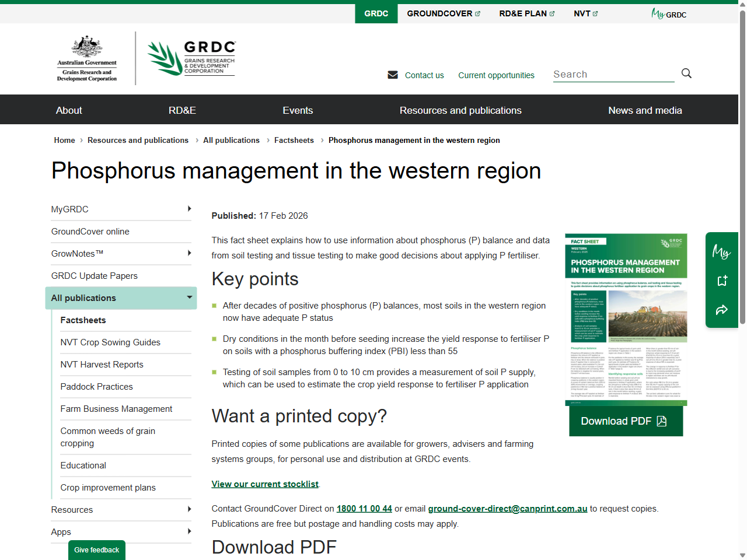Open the News and media menu

coord(645,110)
